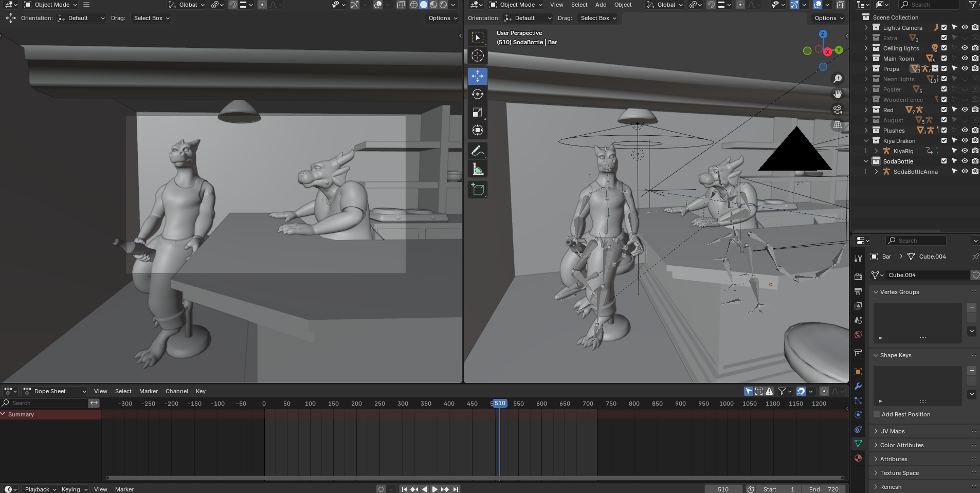Select the Scale tool

point(477,112)
